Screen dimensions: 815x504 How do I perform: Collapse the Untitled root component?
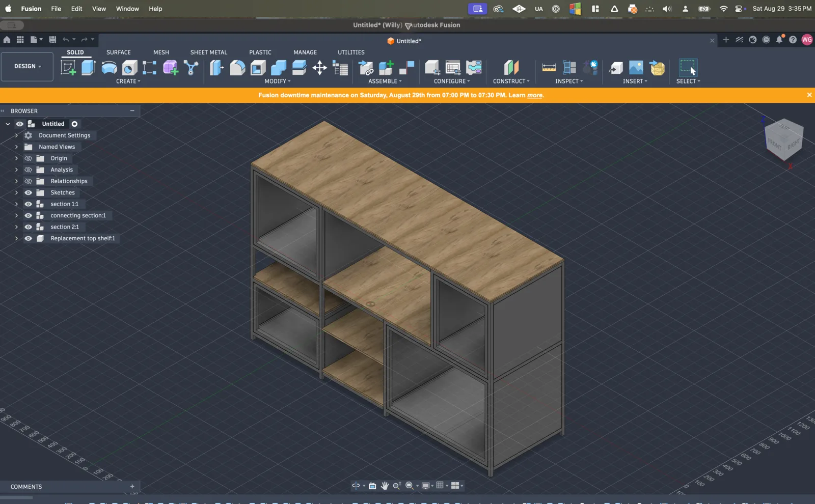click(x=8, y=124)
